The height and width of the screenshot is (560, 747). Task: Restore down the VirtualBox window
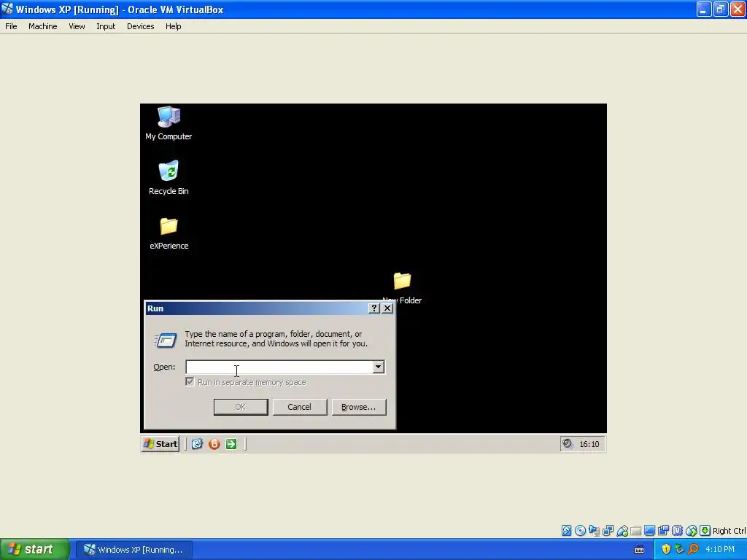pos(721,9)
